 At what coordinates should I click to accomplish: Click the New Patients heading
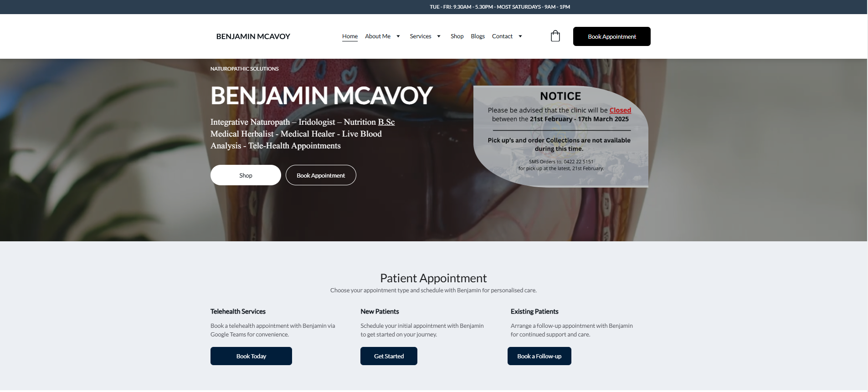click(380, 311)
